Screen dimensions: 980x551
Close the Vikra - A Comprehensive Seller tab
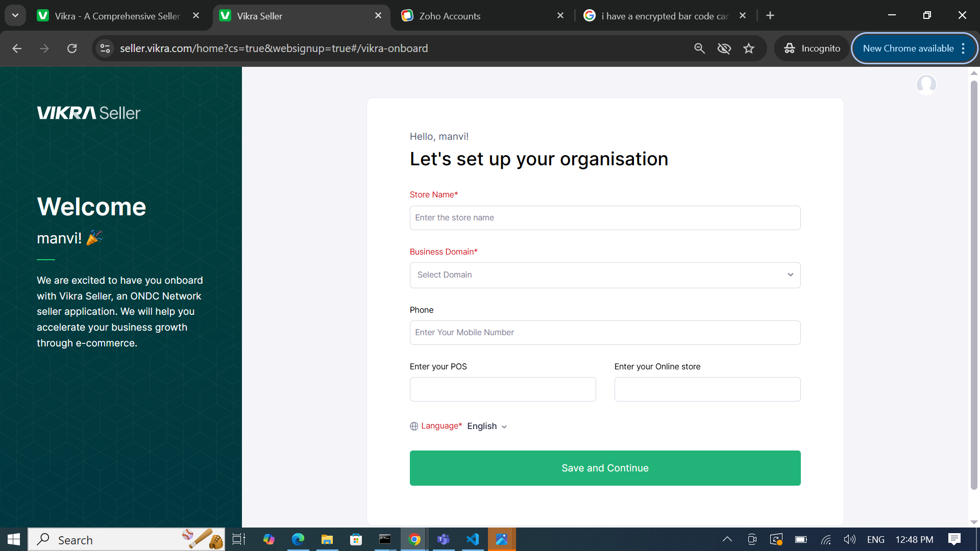(196, 16)
